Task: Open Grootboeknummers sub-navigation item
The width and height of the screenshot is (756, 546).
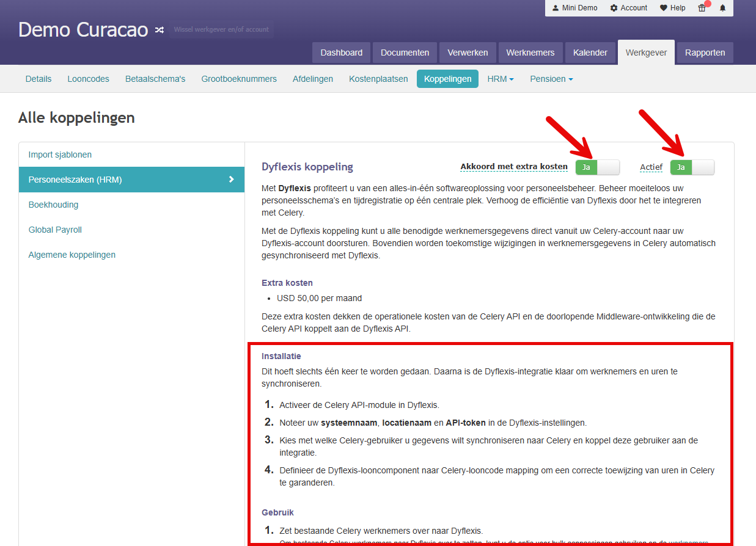Action: [239, 79]
